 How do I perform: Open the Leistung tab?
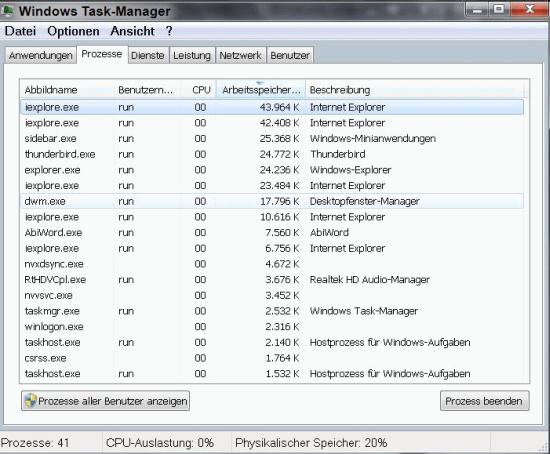point(192,55)
